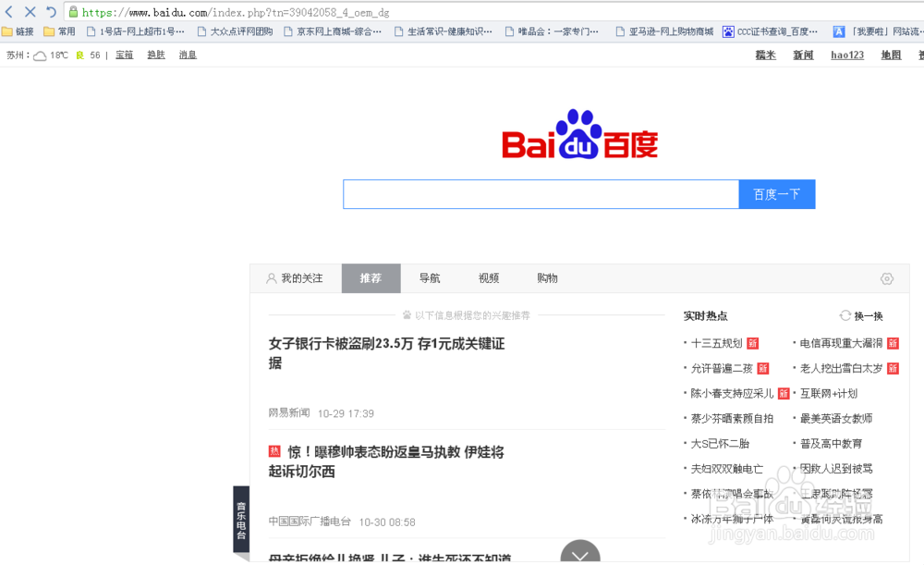Open hot topic 最美英语女教师
This screenshot has width=924, height=565.
click(x=836, y=419)
